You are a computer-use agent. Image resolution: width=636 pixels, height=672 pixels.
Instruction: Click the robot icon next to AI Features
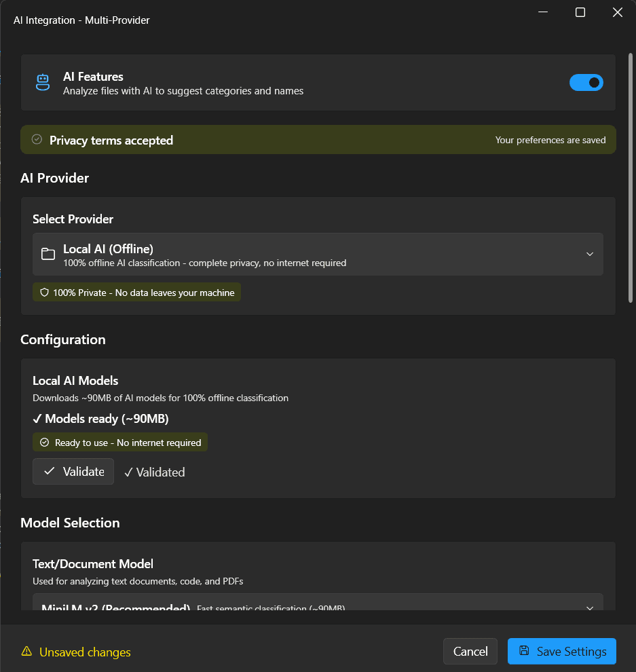tap(42, 82)
